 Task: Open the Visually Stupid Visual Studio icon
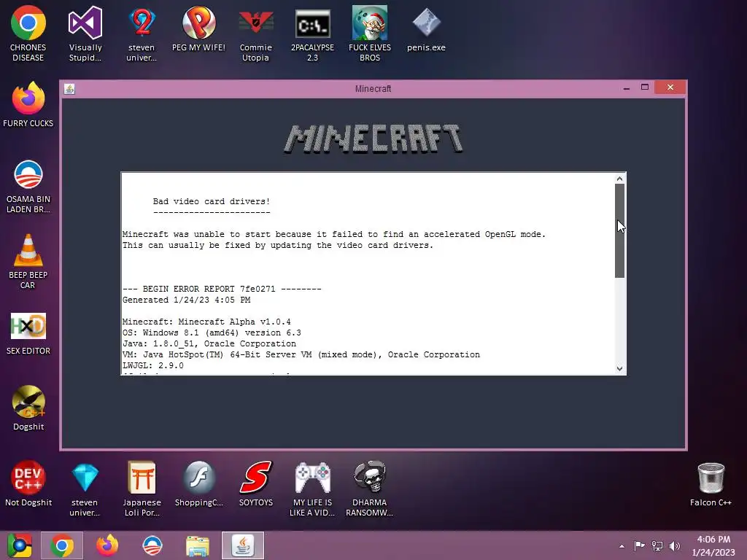tap(85, 34)
